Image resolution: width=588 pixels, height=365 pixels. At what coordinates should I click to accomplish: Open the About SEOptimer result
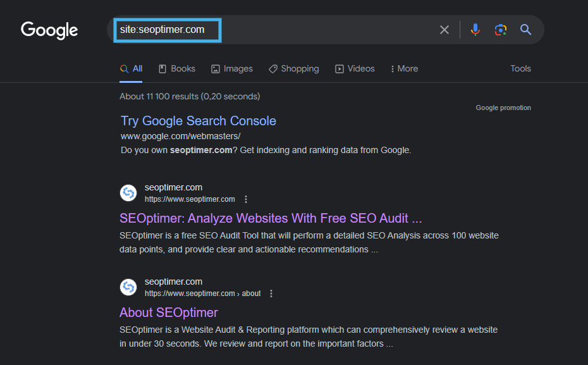tap(168, 312)
